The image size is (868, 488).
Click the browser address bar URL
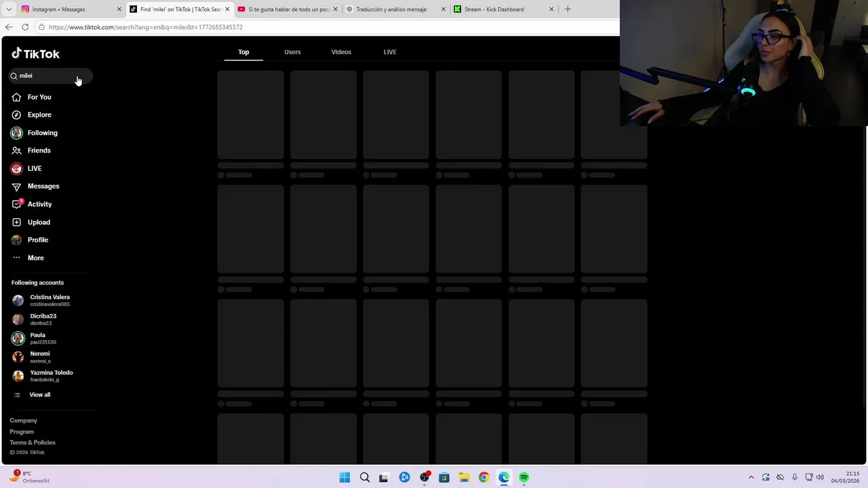(146, 27)
